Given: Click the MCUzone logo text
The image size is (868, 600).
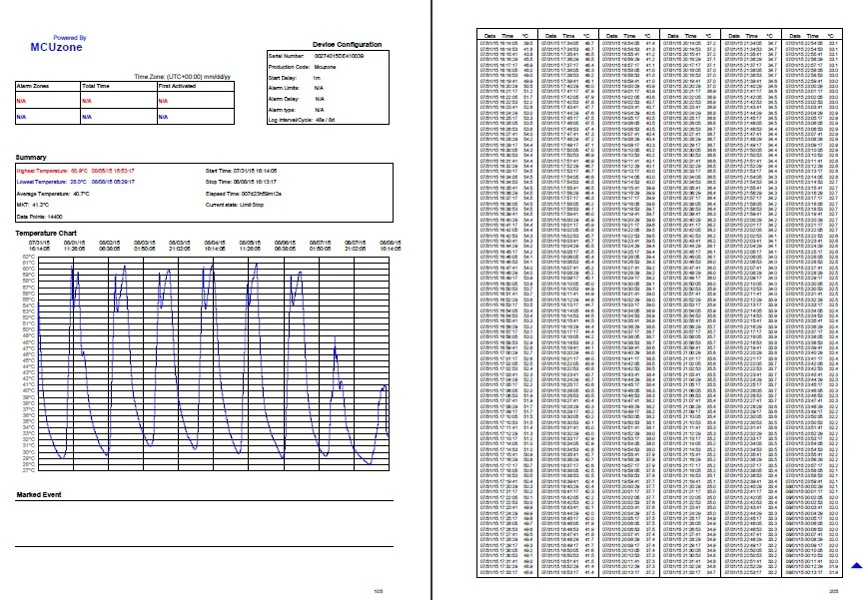Looking at the screenshot, I should point(57,48).
